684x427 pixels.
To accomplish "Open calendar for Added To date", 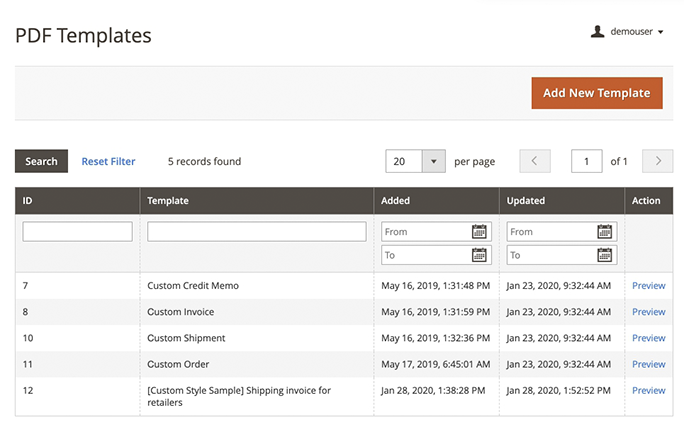I will [x=480, y=255].
